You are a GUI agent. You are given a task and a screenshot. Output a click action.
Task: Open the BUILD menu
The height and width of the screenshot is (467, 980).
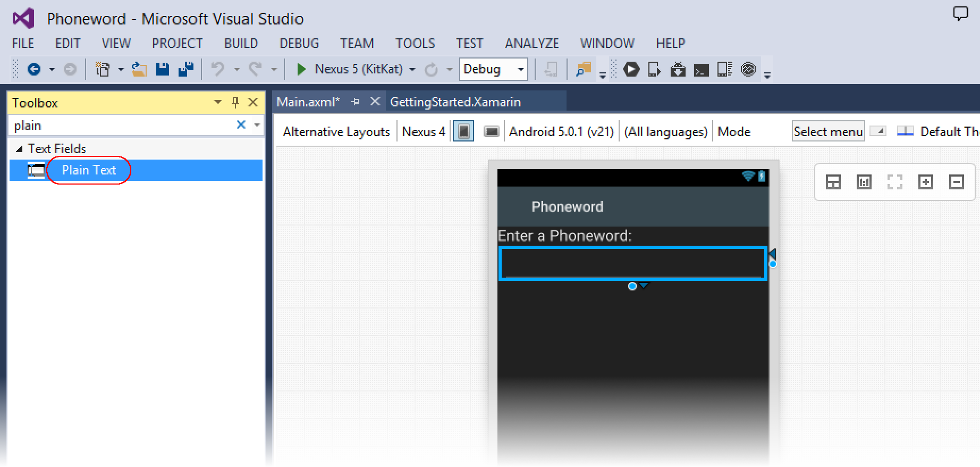(241, 43)
